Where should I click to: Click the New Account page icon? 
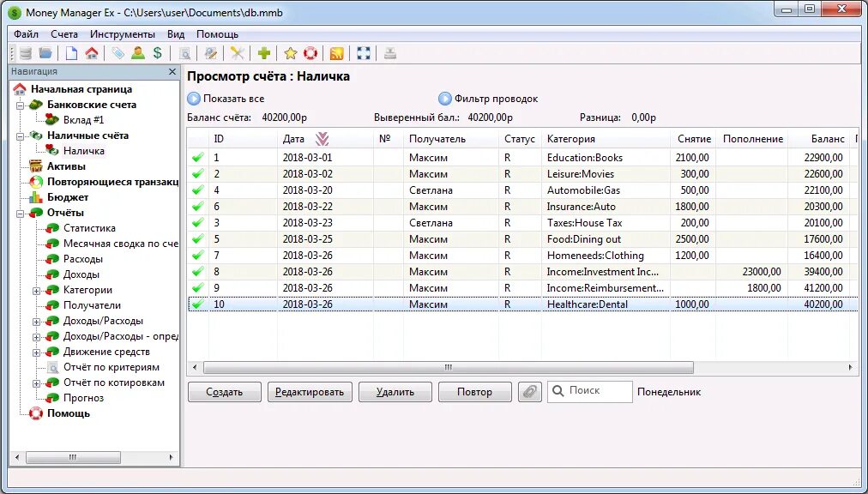[x=71, y=53]
